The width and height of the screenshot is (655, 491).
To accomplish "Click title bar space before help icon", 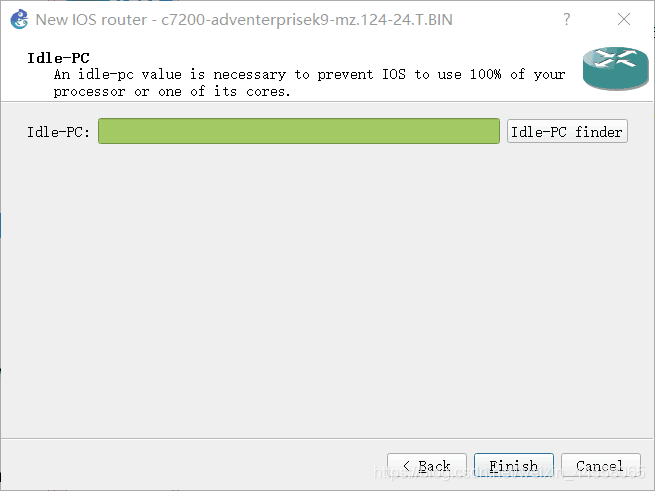I will (x=505, y=19).
